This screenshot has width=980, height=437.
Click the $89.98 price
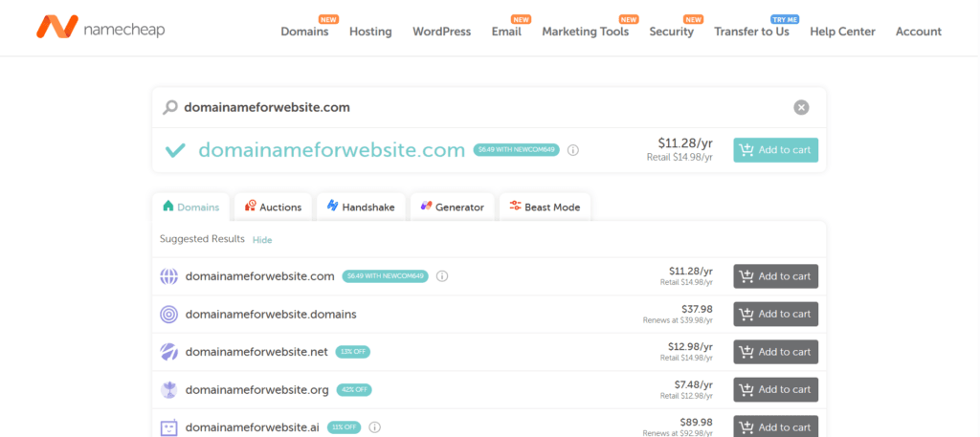tap(697, 422)
